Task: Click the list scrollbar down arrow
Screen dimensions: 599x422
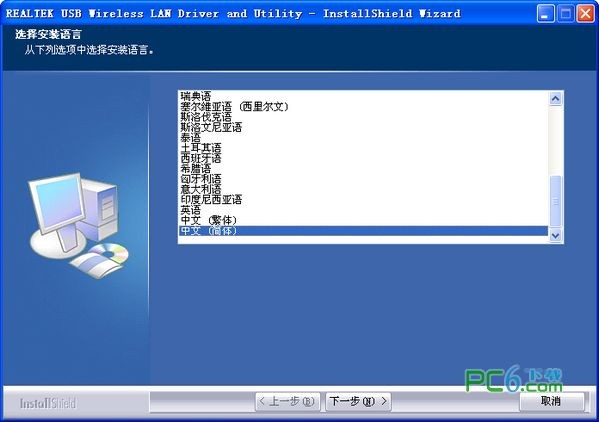Action: point(555,235)
